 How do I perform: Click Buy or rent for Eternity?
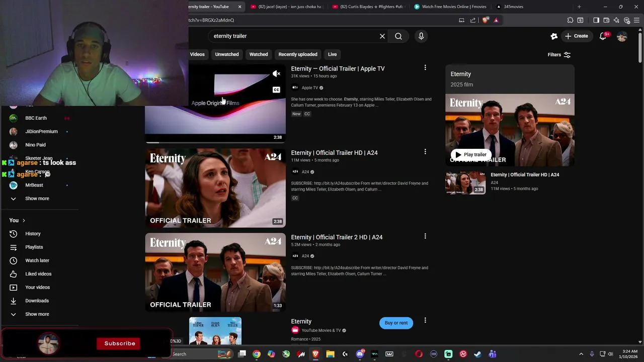click(396, 323)
